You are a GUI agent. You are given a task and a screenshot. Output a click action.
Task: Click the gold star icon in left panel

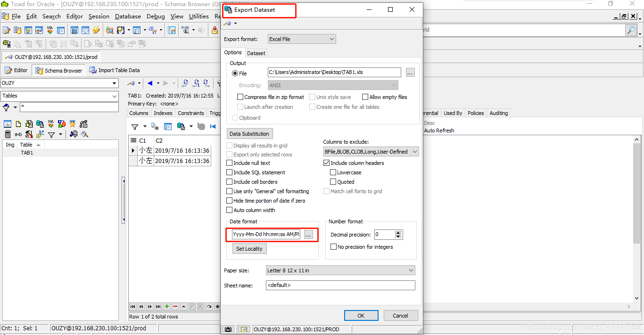coord(73,124)
